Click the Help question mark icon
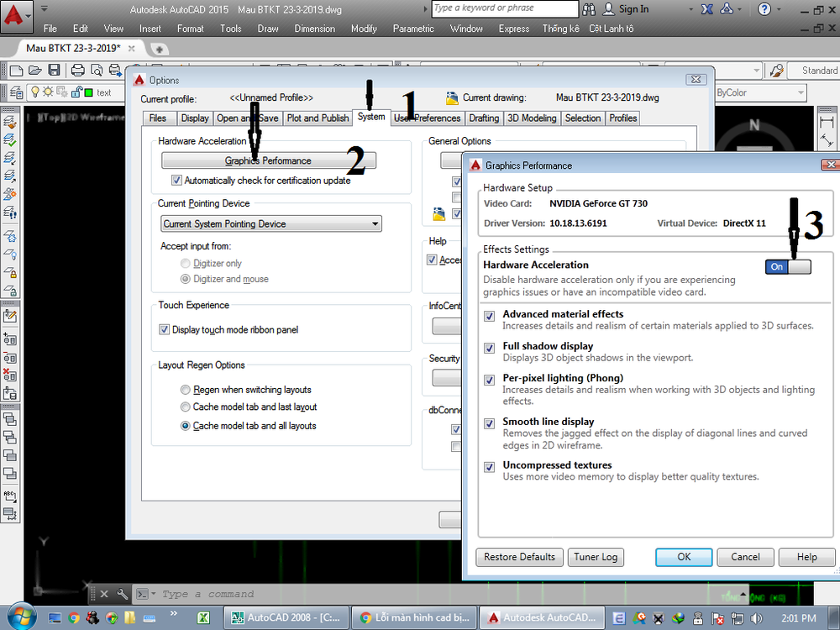 click(764, 9)
